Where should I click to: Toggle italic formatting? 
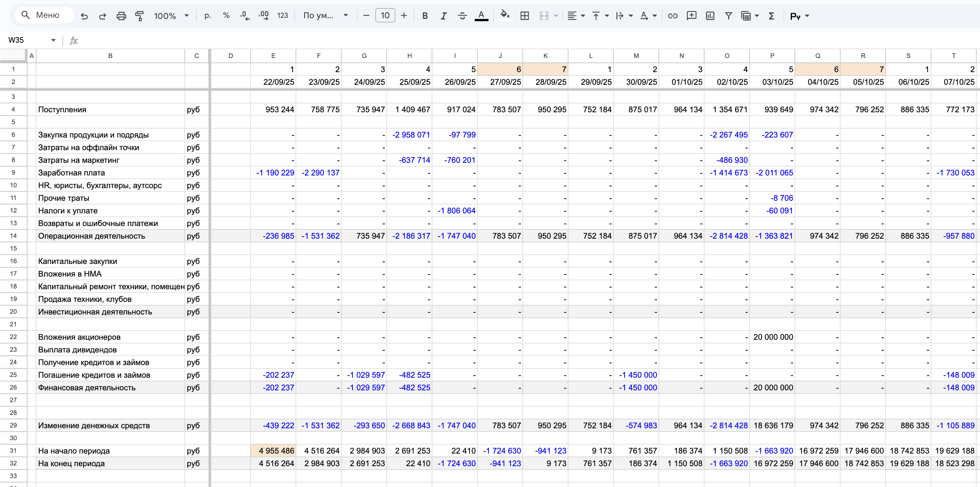tap(444, 16)
